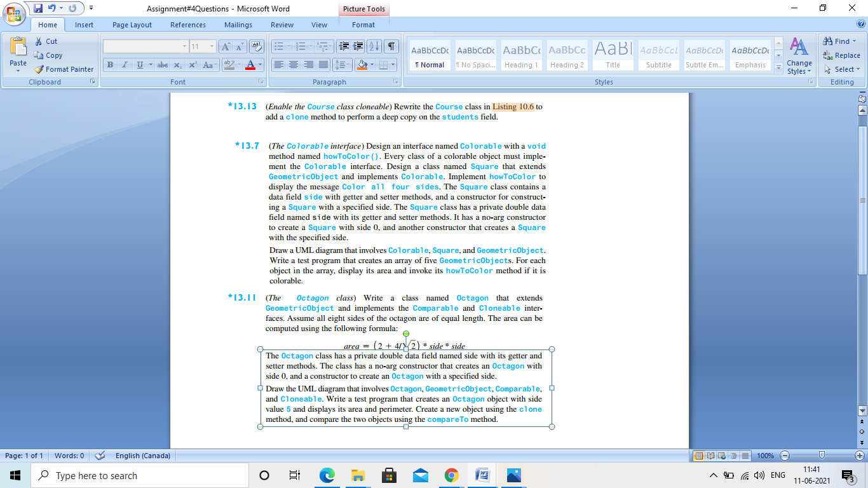Viewport: 868px width, 488px height.
Task: Open the Picture Tools Format tab
Action: [363, 25]
